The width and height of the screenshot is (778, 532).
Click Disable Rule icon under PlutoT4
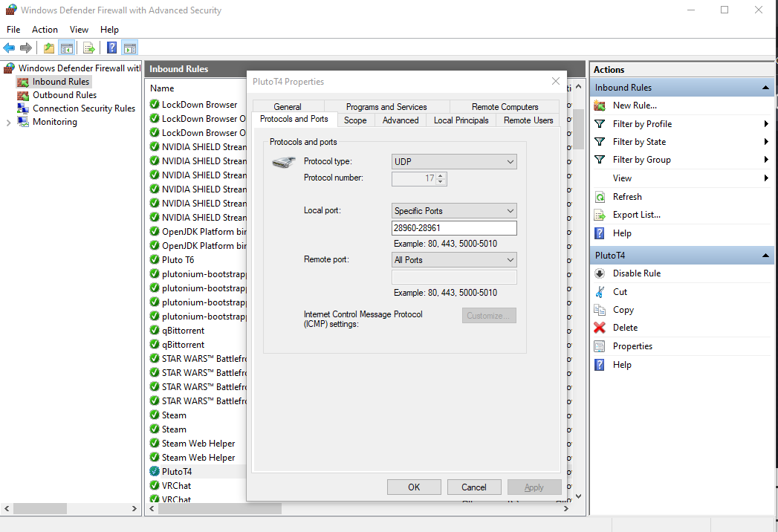pyautogui.click(x=600, y=273)
